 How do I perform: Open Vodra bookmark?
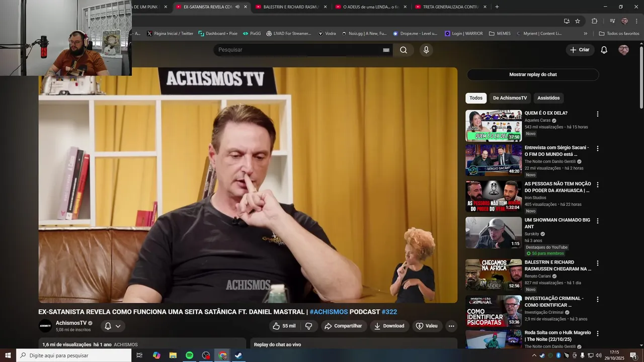(x=327, y=34)
